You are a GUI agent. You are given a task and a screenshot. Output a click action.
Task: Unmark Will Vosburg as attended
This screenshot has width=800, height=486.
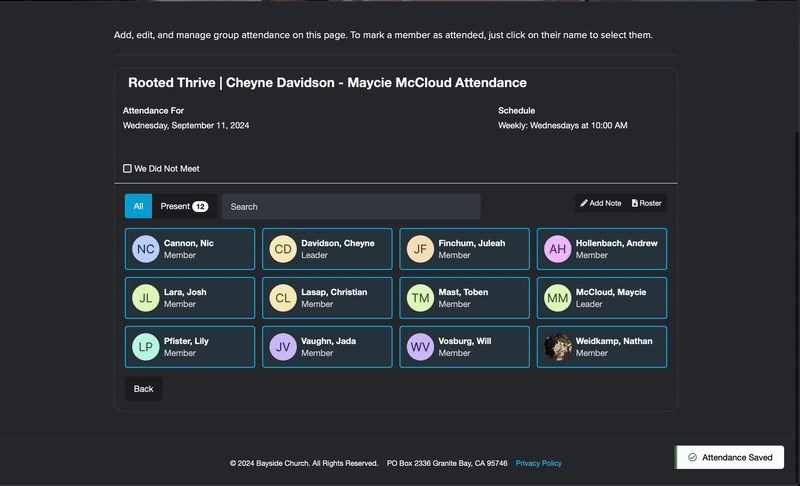464,347
